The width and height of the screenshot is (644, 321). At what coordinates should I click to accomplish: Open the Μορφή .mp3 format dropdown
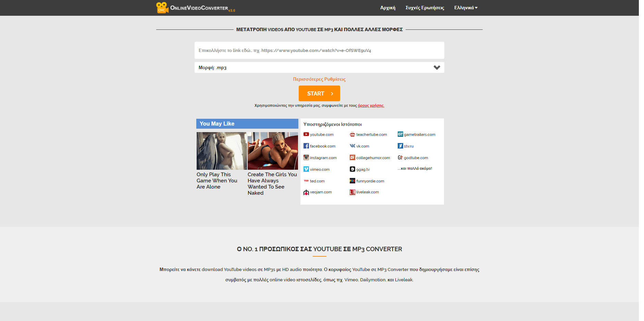[319, 67]
